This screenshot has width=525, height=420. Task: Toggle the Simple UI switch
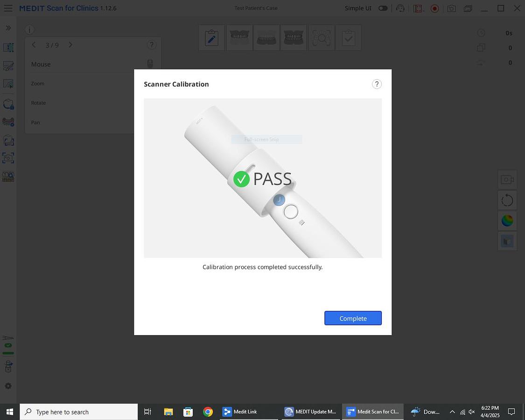pyautogui.click(x=383, y=8)
